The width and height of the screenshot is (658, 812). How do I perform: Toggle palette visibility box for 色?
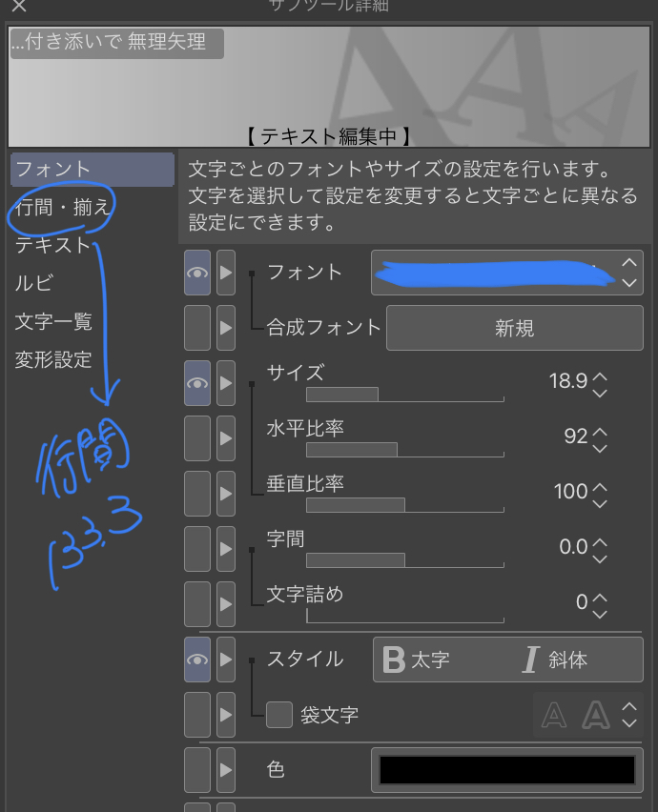coord(197,770)
